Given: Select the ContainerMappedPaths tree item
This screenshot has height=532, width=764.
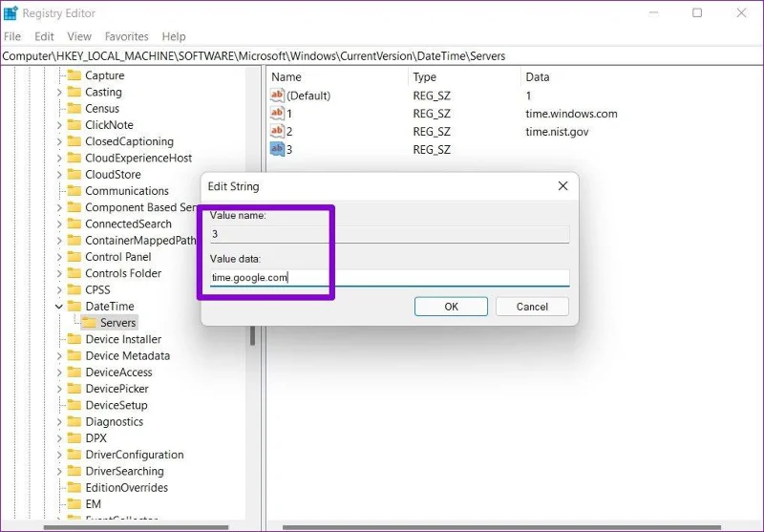Looking at the screenshot, I should (x=140, y=240).
